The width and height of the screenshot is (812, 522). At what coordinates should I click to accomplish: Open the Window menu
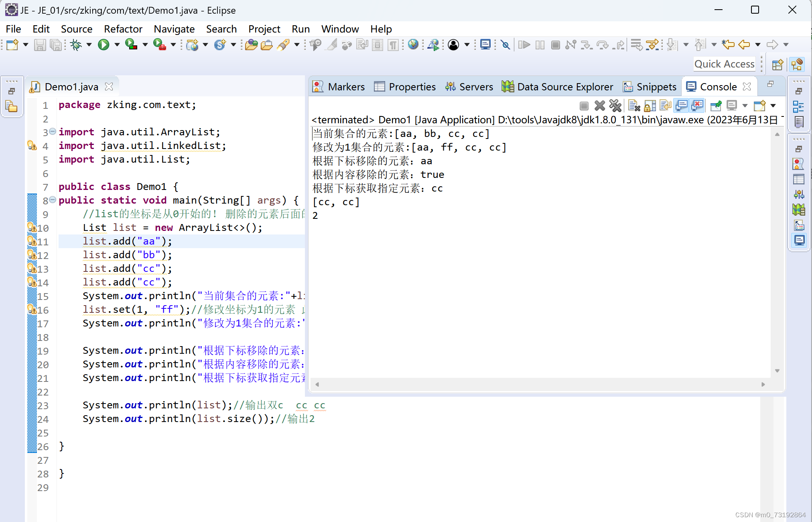340,29
